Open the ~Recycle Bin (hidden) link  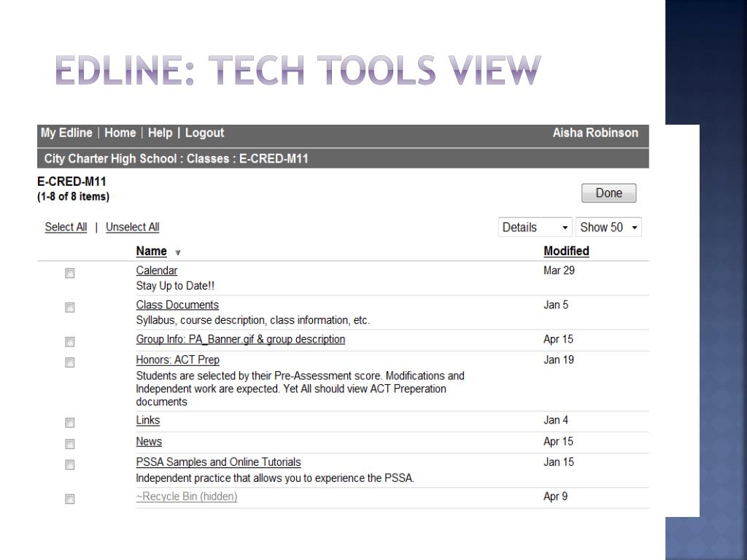coord(186,496)
